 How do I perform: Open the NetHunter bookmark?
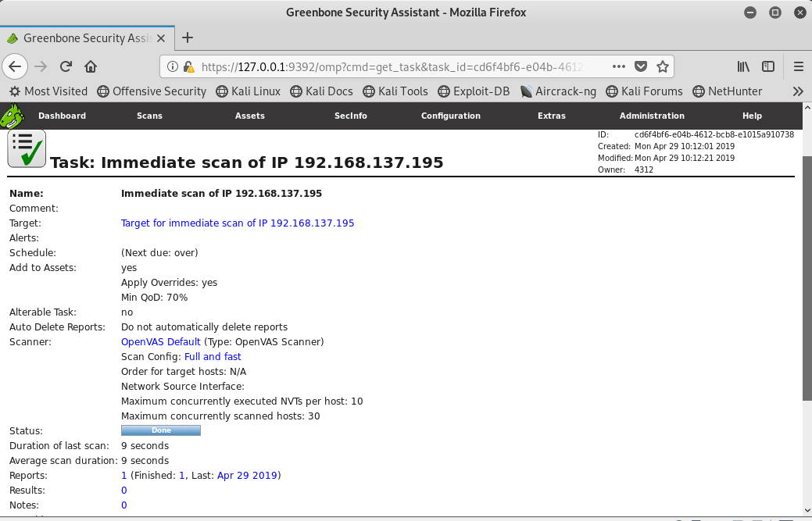point(728,91)
